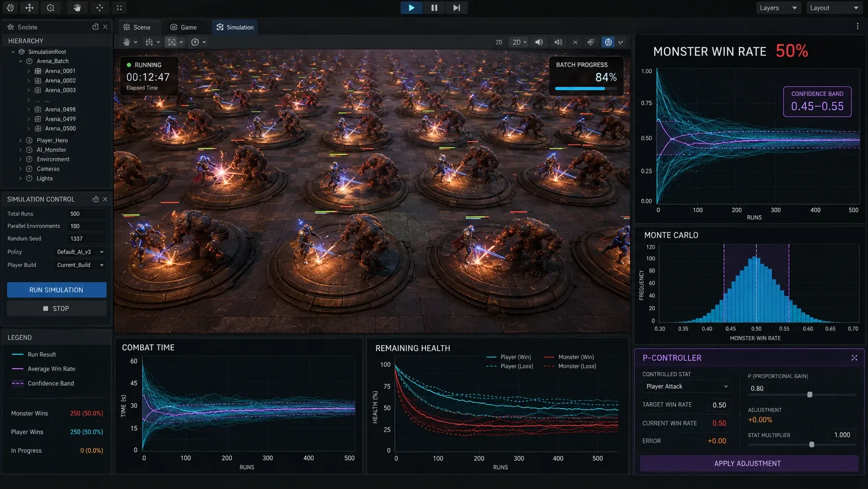Screen dimensions: 868x489
Task: Click the Target Win Rate field
Action: (719, 405)
